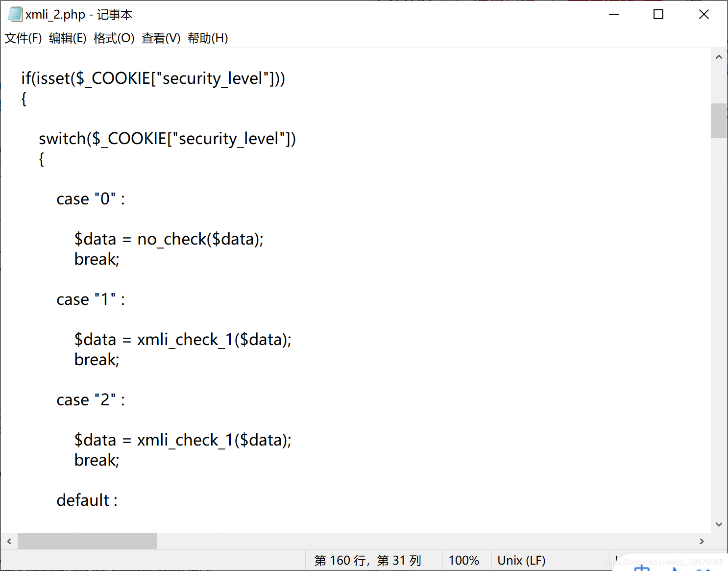This screenshot has height=571, width=728.
Task: Open the 格式(O) menu
Action: (114, 38)
